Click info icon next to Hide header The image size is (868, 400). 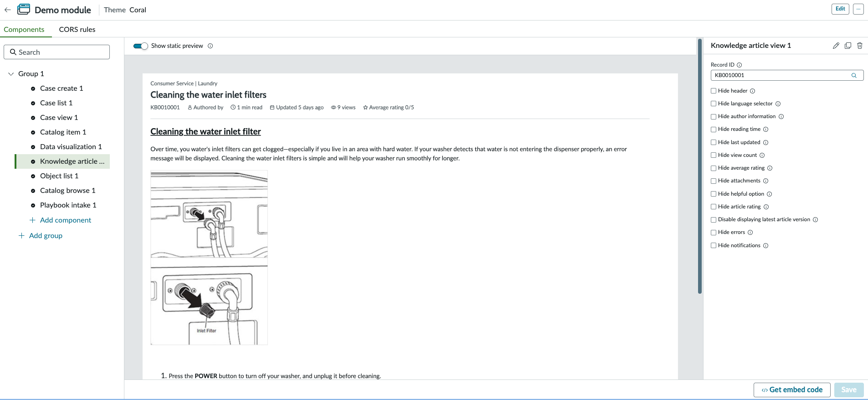(752, 91)
